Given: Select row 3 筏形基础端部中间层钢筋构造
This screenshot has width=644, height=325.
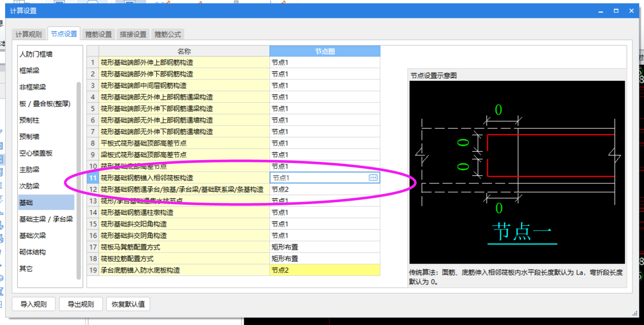Looking at the screenshot, I should 184,86.
